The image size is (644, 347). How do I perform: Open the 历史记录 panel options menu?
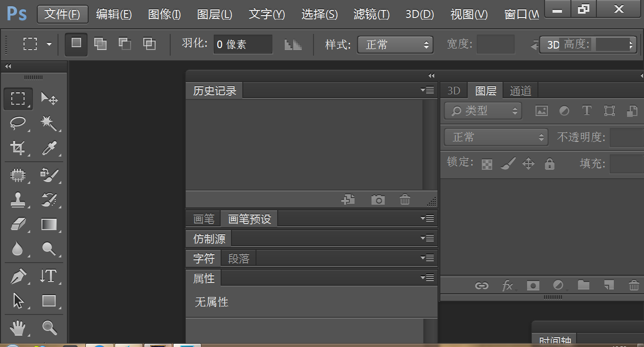(427, 90)
